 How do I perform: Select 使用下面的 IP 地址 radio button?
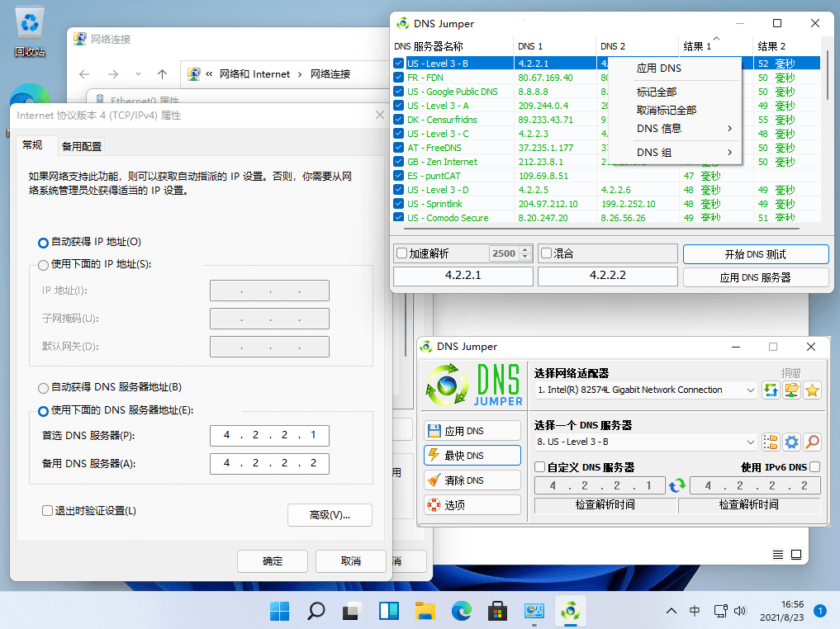[x=44, y=265]
